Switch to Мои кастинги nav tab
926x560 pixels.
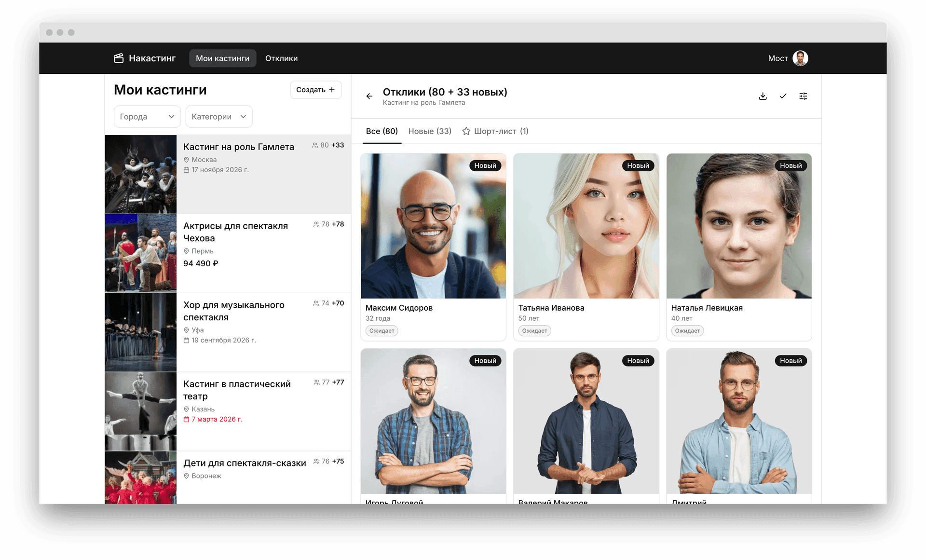[x=223, y=58]
